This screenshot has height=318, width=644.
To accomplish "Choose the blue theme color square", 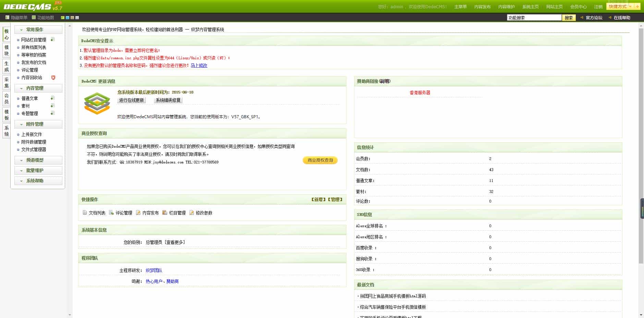I will pyautogui.click(x=68, y=17).
